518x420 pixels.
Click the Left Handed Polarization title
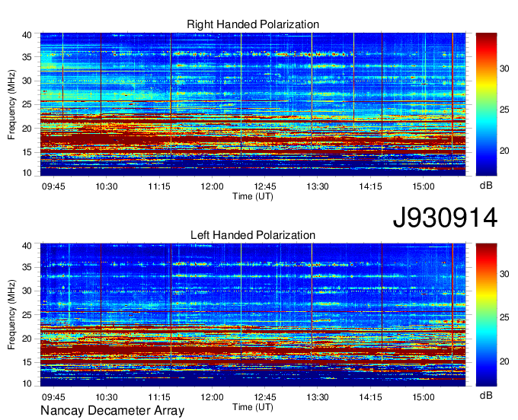click(253, 235)
